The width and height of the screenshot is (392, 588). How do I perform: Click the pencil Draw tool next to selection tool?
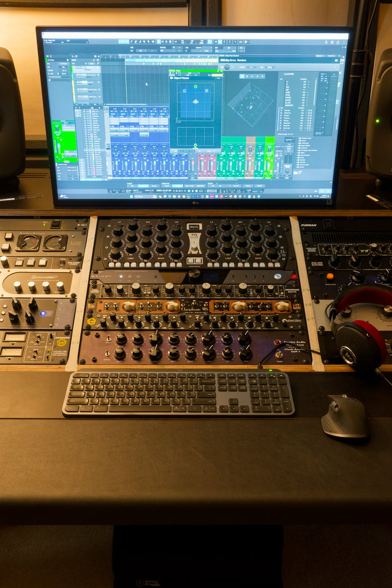[132, 42]
